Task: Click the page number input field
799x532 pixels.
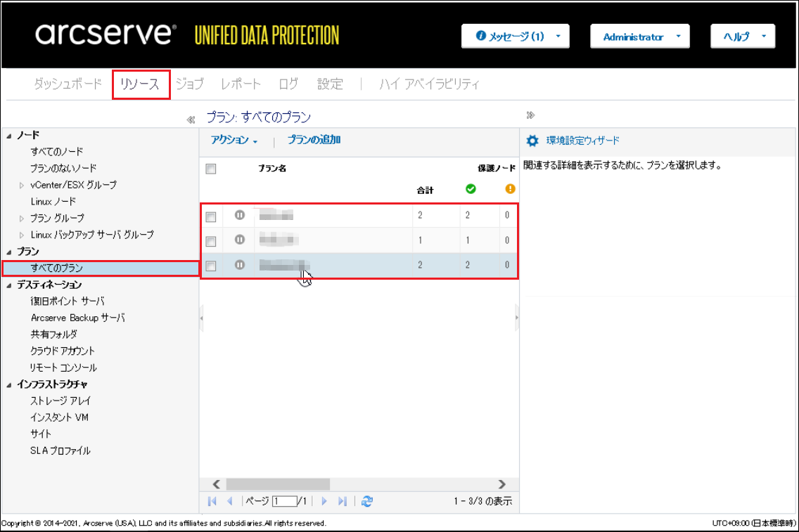Action: (x=285, y=502)
